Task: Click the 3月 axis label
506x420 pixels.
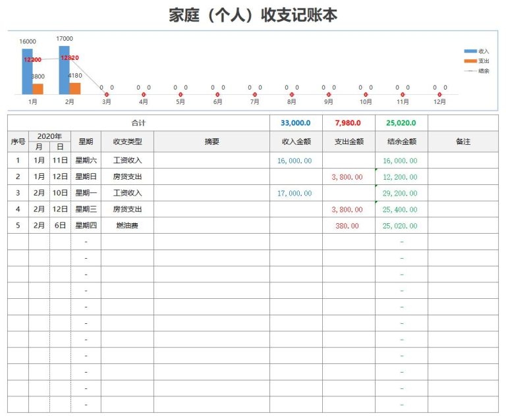Action: tap(107, 102)
